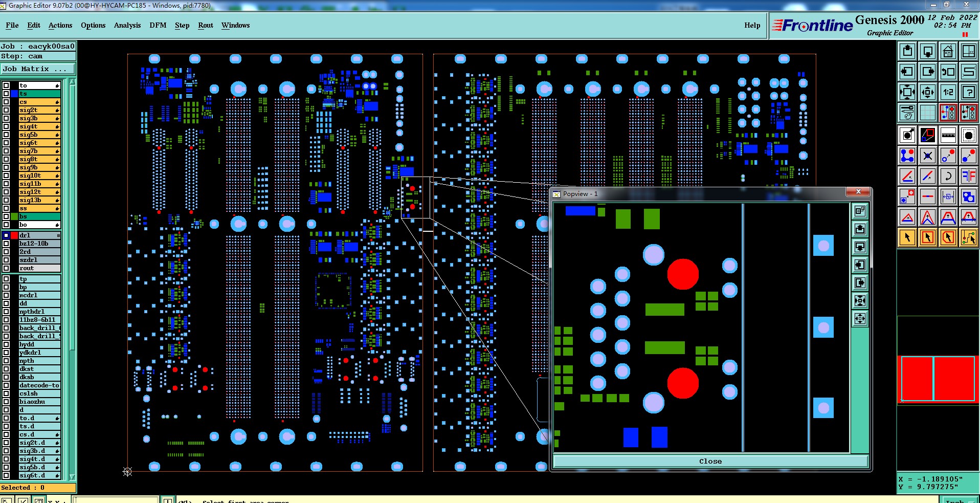Click layer list scrollbar down arrow
The height and width of the screenshot is (503, 980).
pos(72,477)
